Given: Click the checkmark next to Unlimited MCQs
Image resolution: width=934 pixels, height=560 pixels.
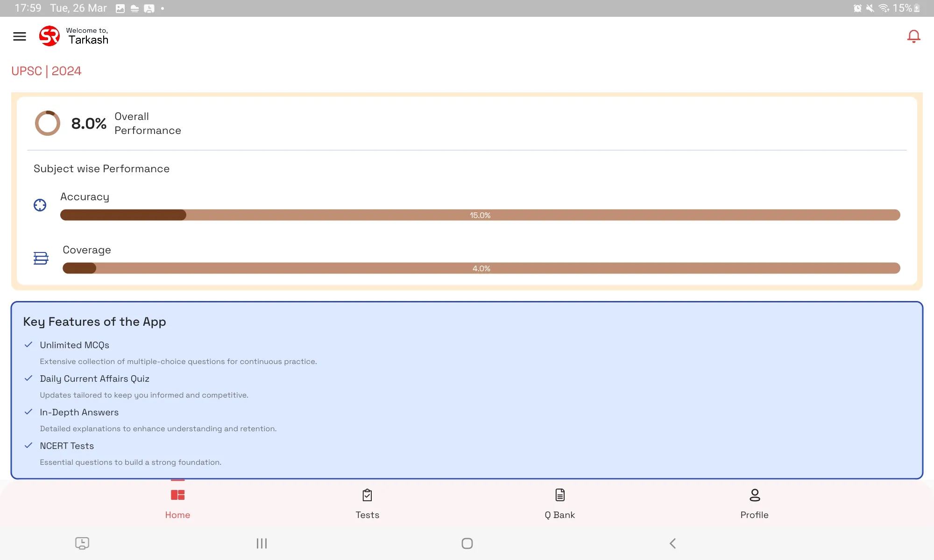Looking at the screenshot, I should click(x=28, y=345).
